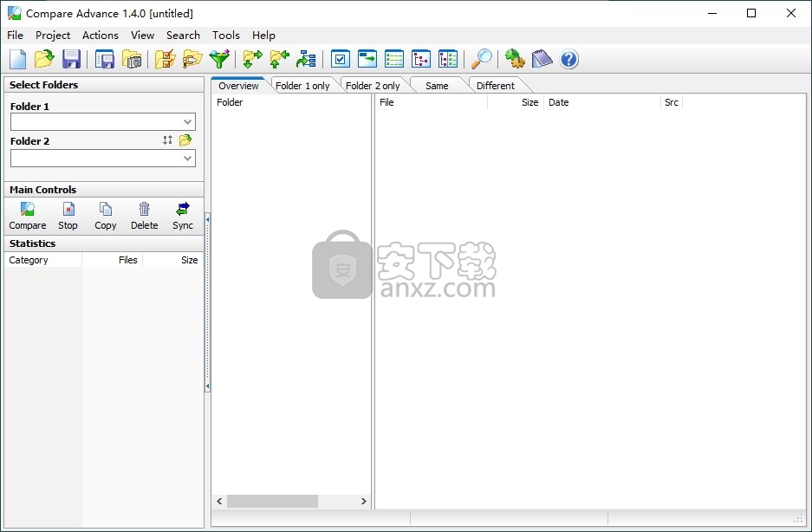Screen dimensions: 812x532
Task: Click the Delete trash button
Action: 145,216
